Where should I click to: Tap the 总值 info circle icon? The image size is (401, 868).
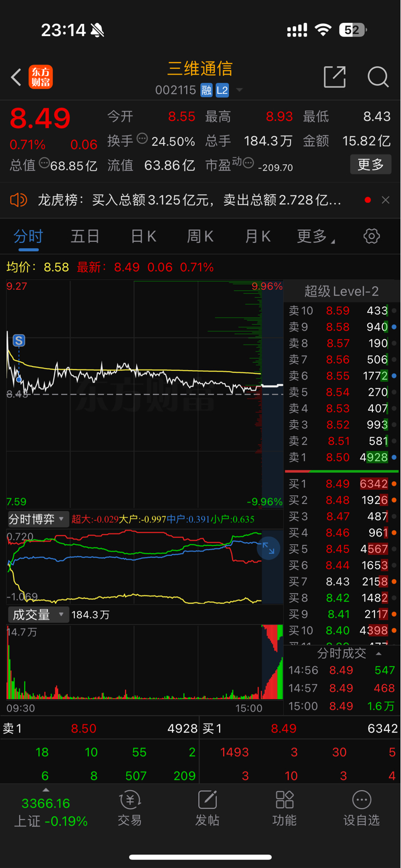pos(44,163)
